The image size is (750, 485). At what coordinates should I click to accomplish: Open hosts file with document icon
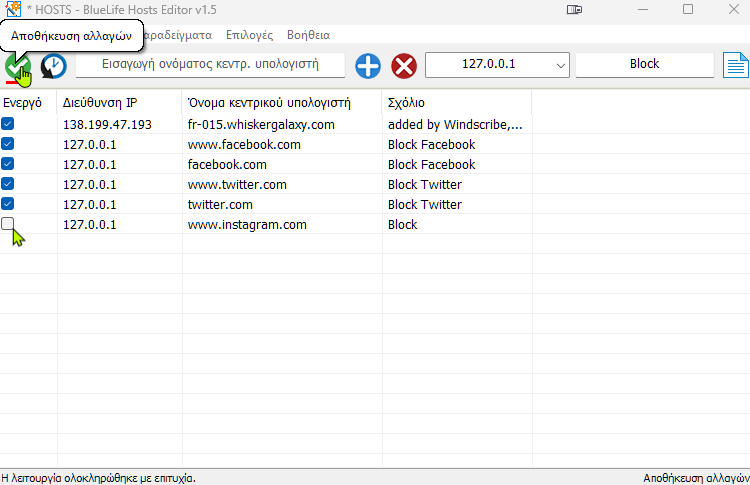736,65
